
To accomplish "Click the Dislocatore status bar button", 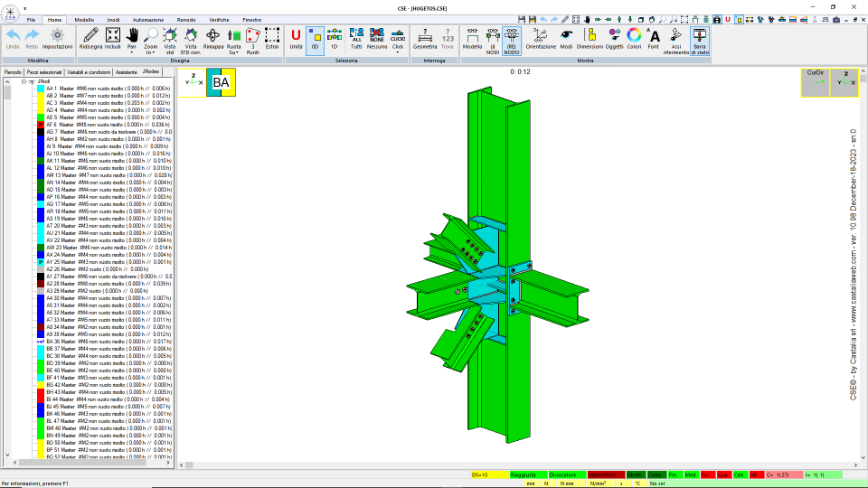I will coord(568,474).
